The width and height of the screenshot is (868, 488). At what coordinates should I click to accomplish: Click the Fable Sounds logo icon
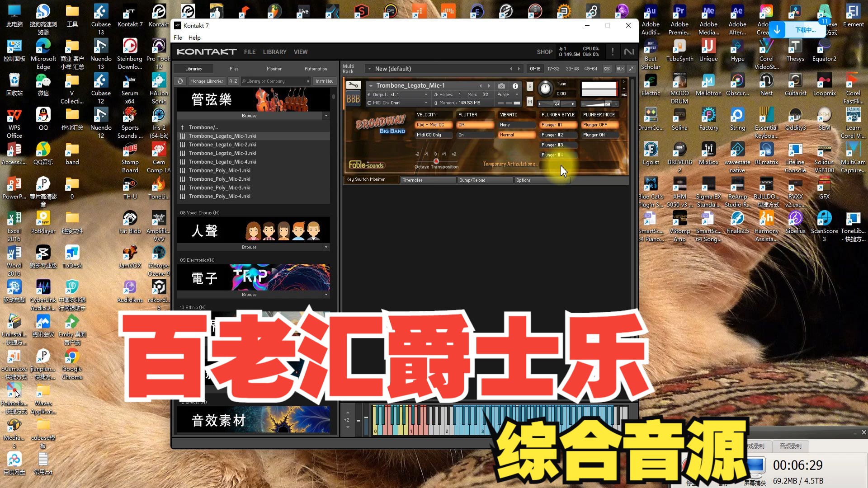[x=366, y=164]
